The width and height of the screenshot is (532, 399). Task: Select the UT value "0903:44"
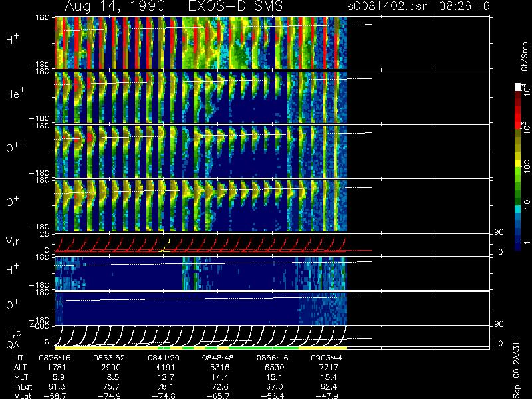point(327,358)
